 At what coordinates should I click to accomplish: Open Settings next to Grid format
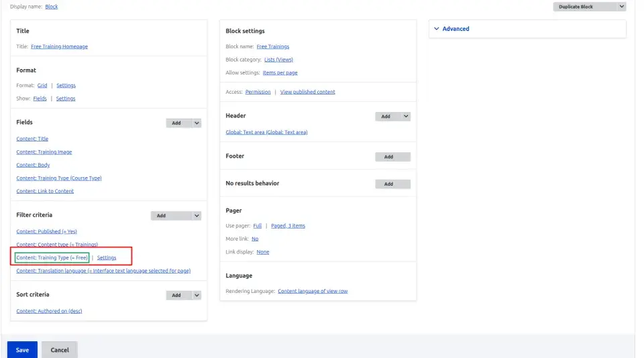click(66, 85)
